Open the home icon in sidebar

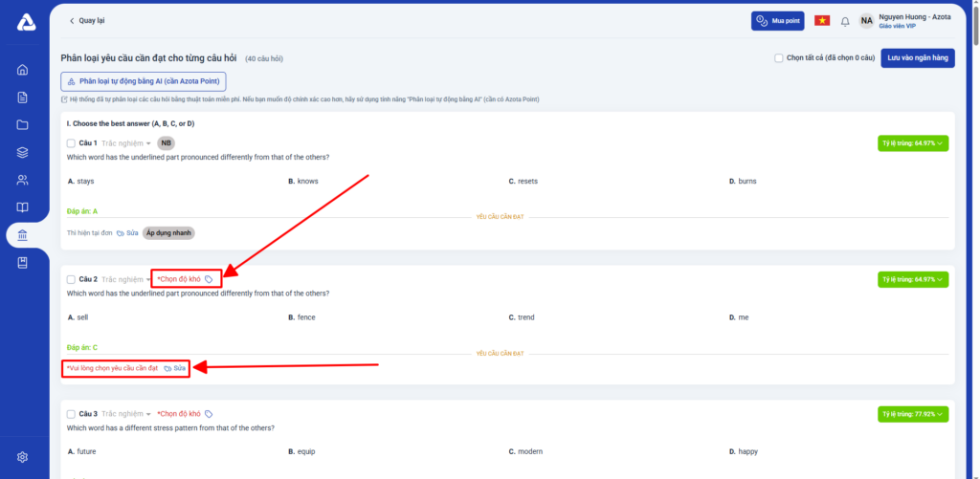click(x=23, y=70)
